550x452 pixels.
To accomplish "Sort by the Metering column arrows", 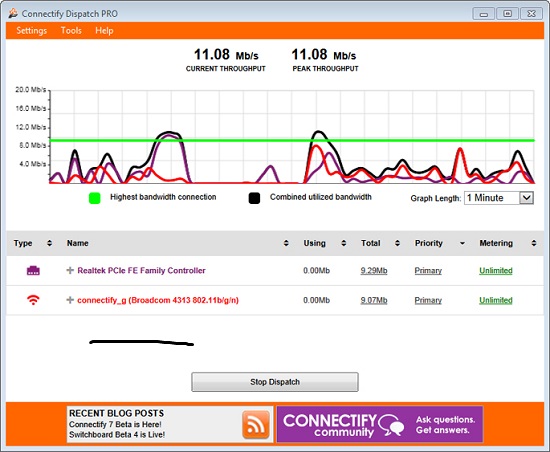I will (x=534, y=243).
